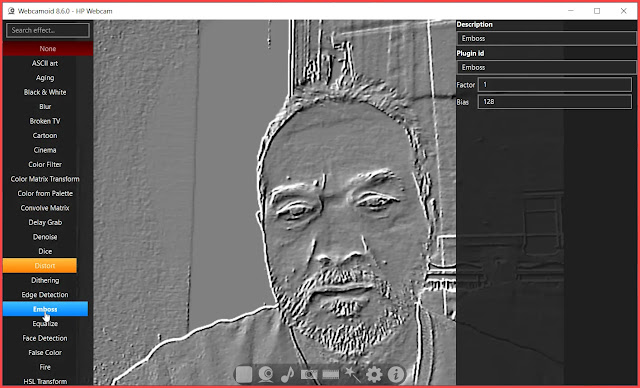This screenshot has height=388, width=640.
Task: Click the Plugin id Emboss field
Action: coord(547,67)
